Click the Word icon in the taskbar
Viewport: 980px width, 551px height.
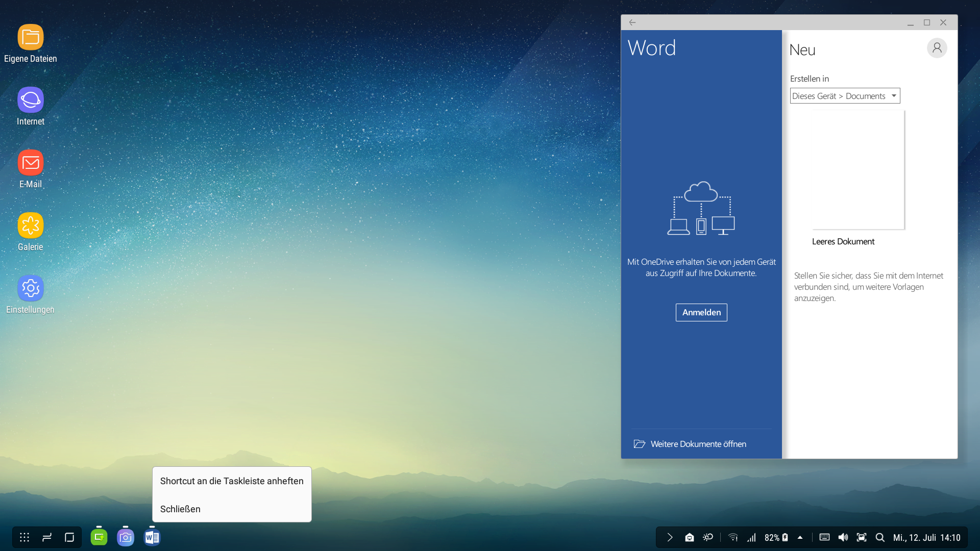pyautogui.click(x=152, y=537)
